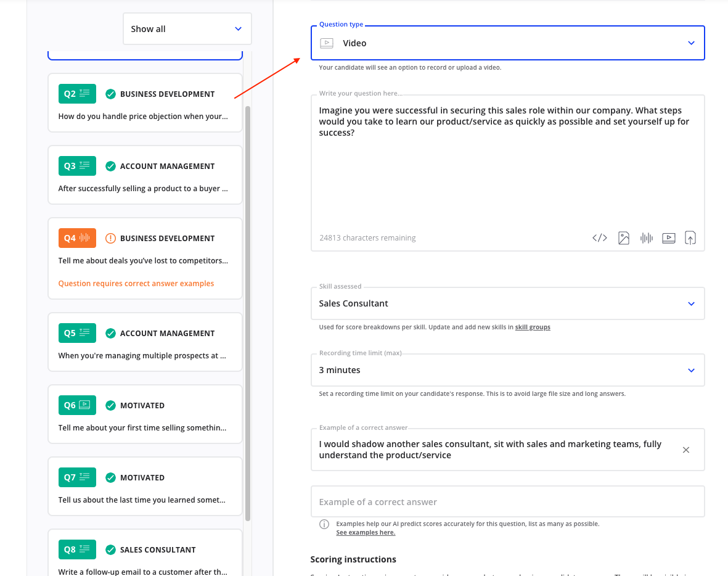The height and width of the screenshot is (576, 728).
Task: Click the Q4 orange audio question badge
Action: (x=77, y=238)
